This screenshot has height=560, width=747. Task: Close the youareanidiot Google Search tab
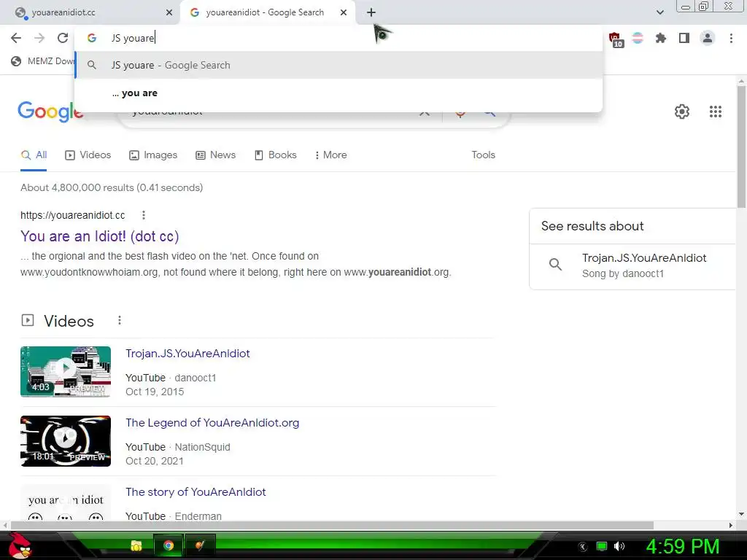[344, 12]
